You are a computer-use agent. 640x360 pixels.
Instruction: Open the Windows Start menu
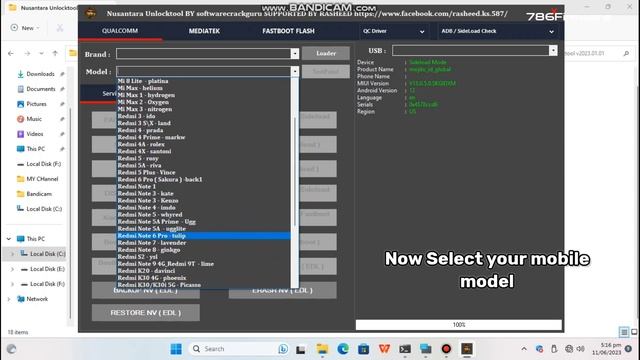pos(176,349)
